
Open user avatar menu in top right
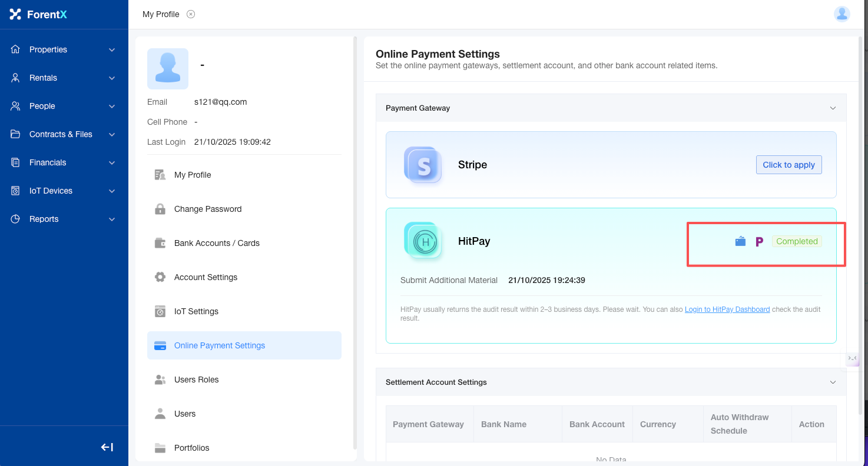[842, 14]
